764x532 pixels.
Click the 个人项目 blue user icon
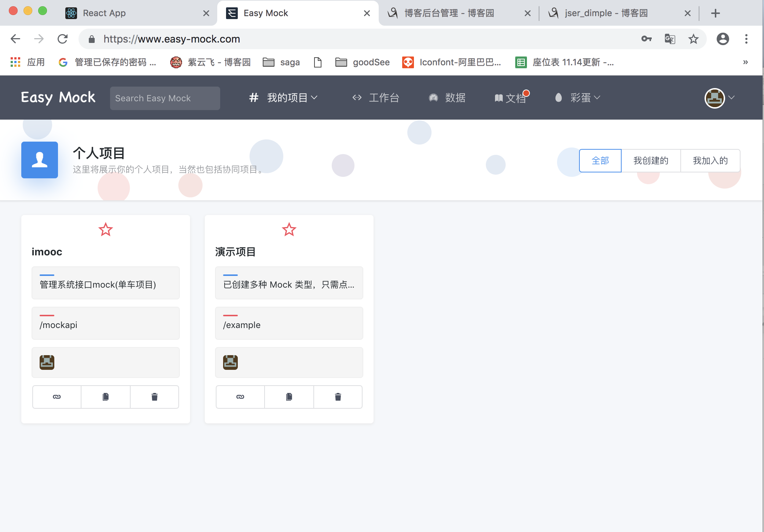(40, 160)
